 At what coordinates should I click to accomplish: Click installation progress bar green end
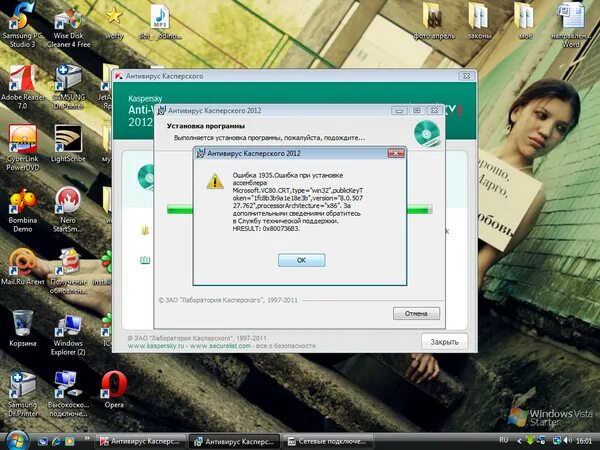click(x=419, y=210)
